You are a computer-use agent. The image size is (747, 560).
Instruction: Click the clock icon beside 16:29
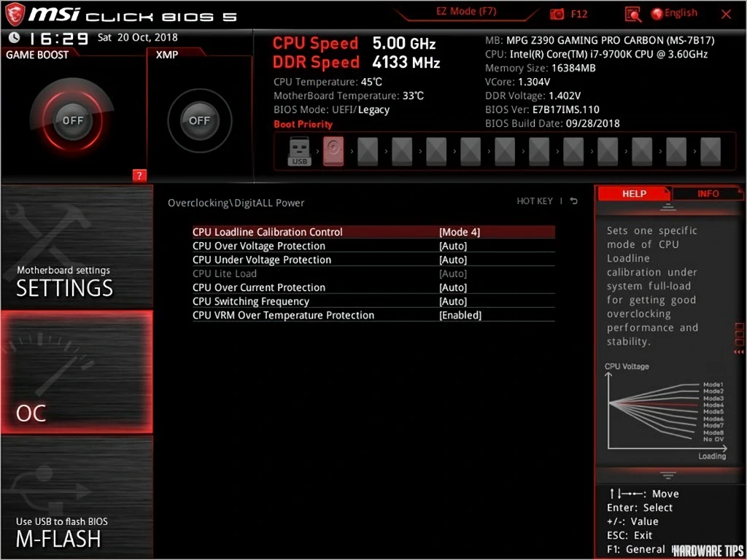pos(15,37)
